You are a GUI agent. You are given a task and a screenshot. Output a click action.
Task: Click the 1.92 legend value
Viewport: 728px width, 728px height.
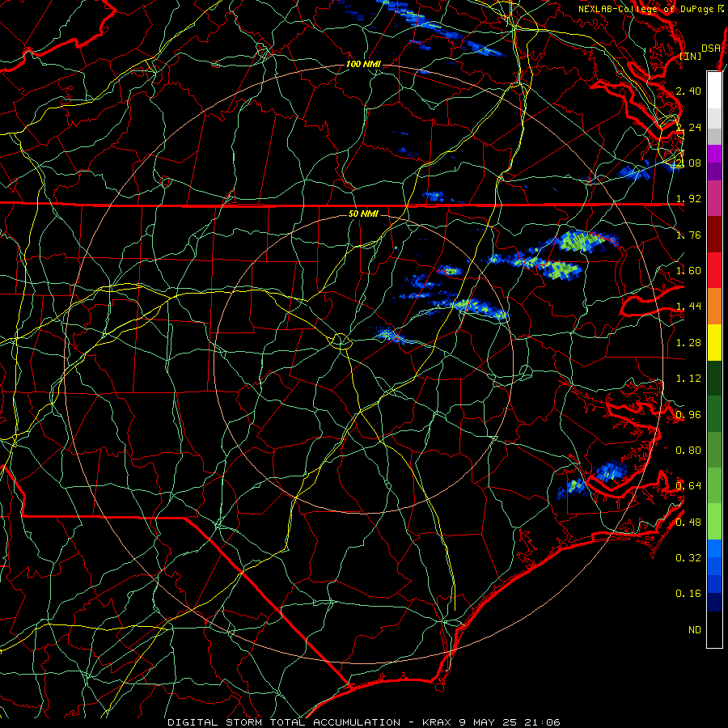[x=688, y=199]
